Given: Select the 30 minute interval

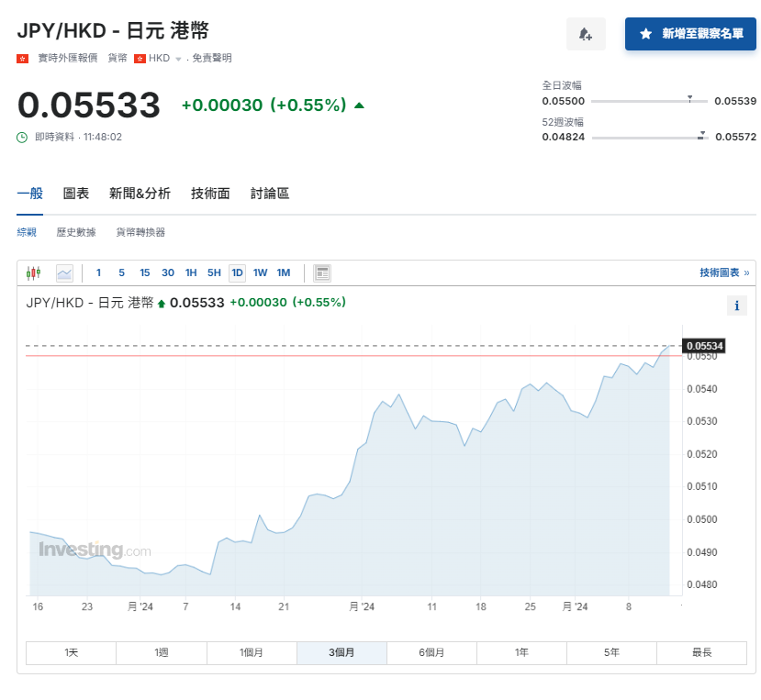Looking at the screenshot, I should [167, 272].
